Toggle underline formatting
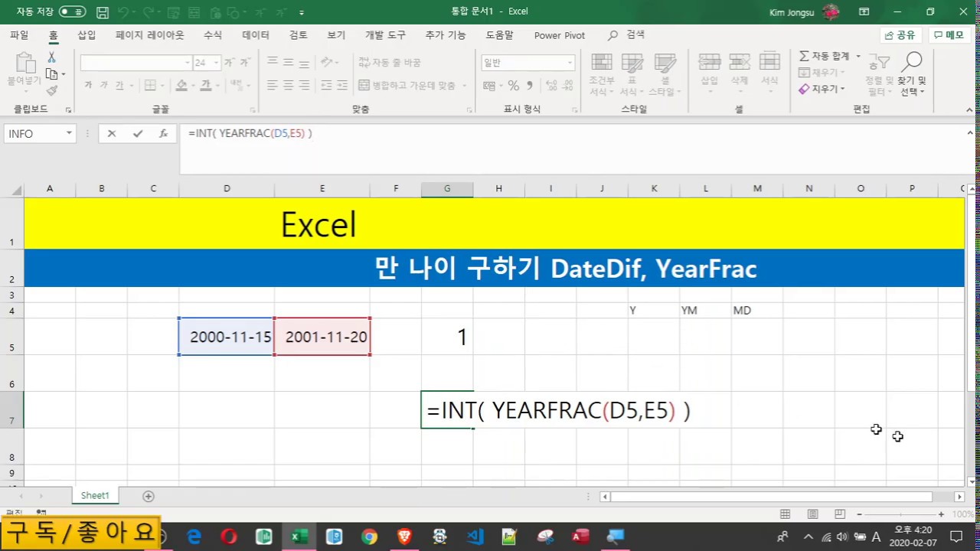 click(x=119, y=86)
